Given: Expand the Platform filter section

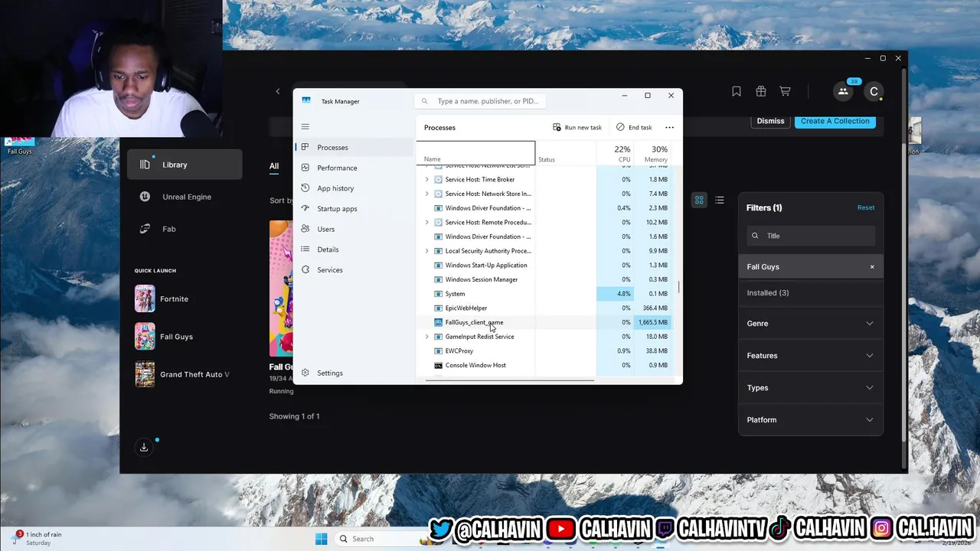Looking at the screenshot, I should 811,420.
